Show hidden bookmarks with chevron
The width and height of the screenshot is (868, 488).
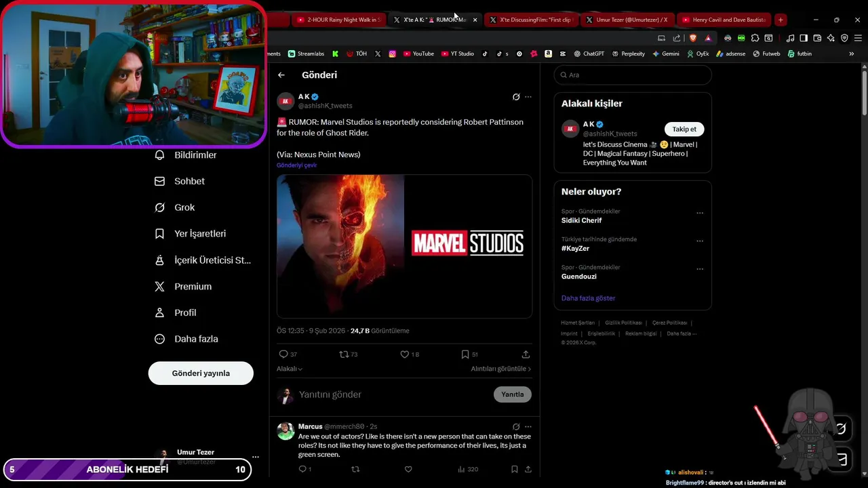[852, 54]
